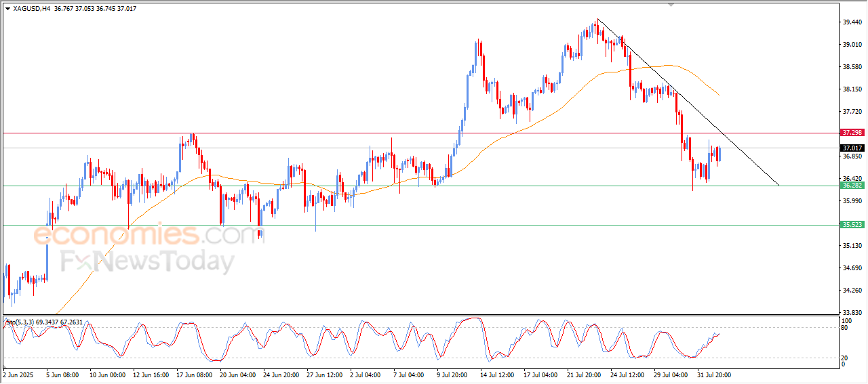Click the 17 Jun 08:00 time label
This screenshot has width=868, height=384.
195,374
